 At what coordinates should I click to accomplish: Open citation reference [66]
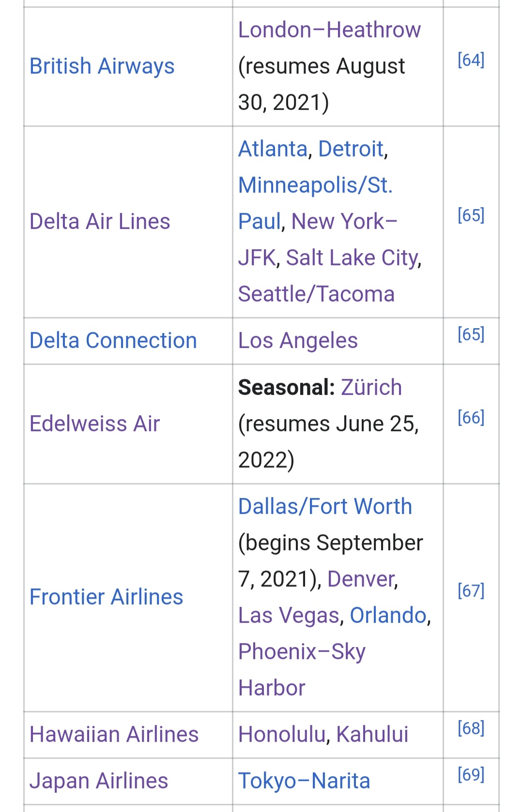click(x=471, y=418)
